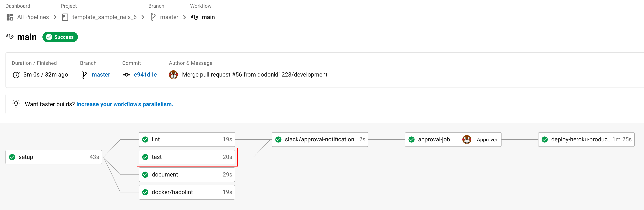
Task: Click the lightbulb tip icon
Action: 16,104
